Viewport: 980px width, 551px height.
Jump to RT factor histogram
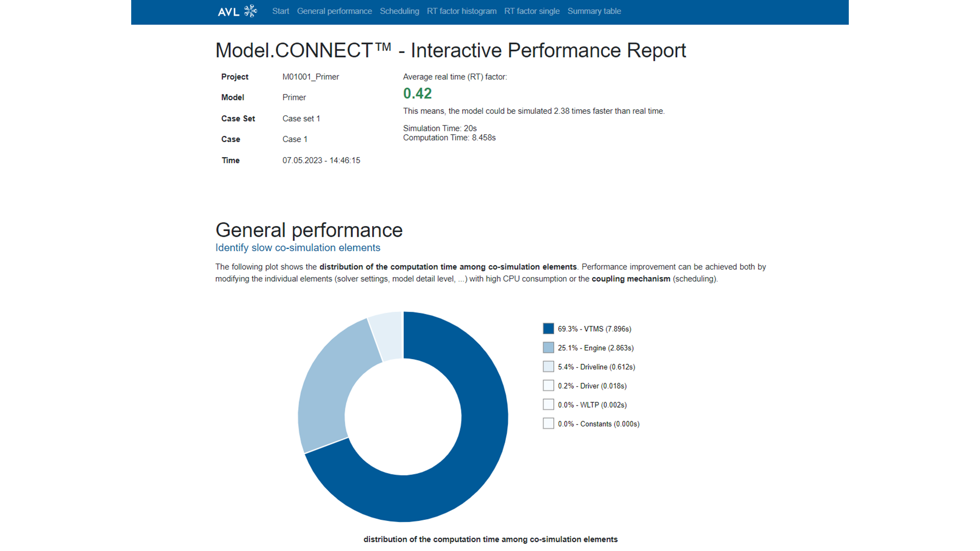coord(461,11)
